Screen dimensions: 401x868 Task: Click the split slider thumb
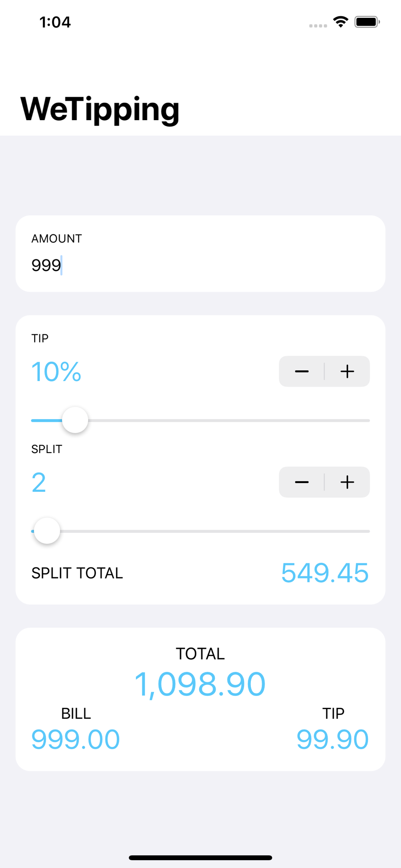click(47, 531)
